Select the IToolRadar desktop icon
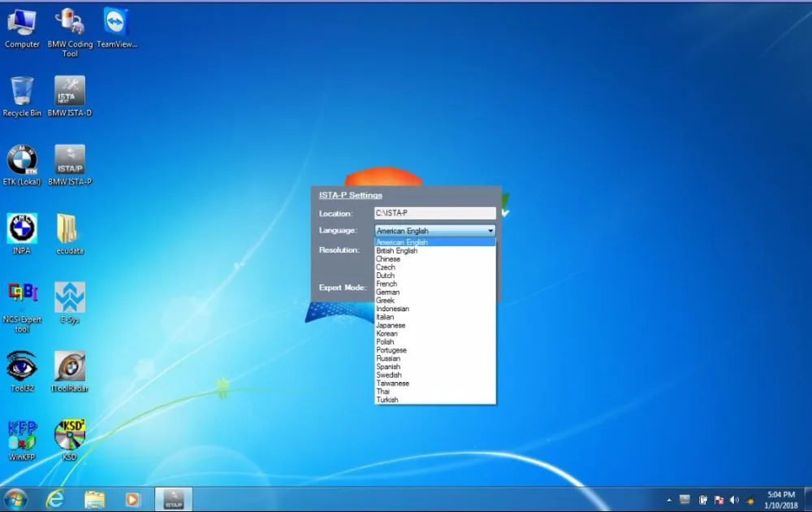 coord(70,371)
